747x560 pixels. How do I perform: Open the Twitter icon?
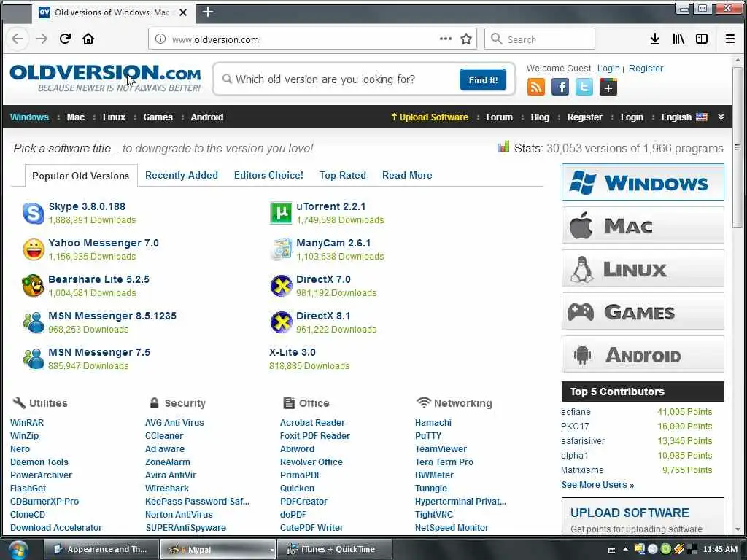point(584,87)
